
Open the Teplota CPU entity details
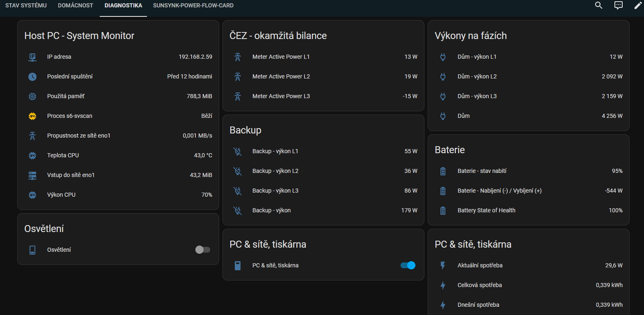point(63,155)
